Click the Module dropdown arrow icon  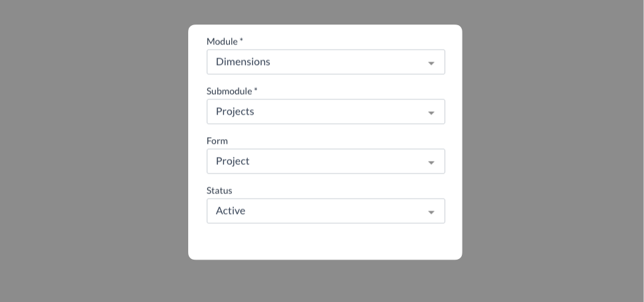coord(431,63)
